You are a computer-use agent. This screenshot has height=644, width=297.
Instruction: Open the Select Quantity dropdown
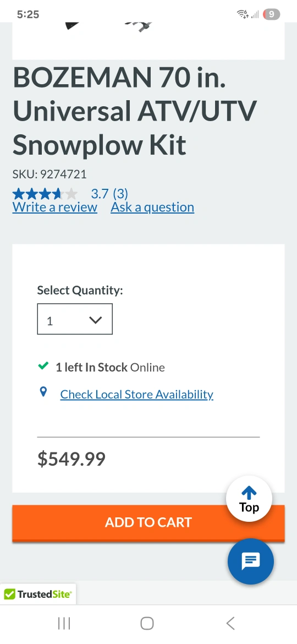tap(75, 319)
